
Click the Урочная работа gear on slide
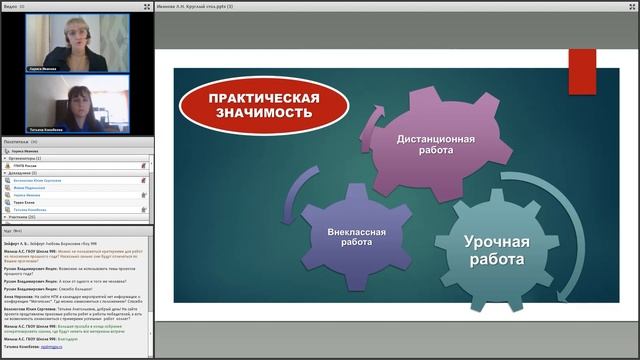tap(497, 250)
